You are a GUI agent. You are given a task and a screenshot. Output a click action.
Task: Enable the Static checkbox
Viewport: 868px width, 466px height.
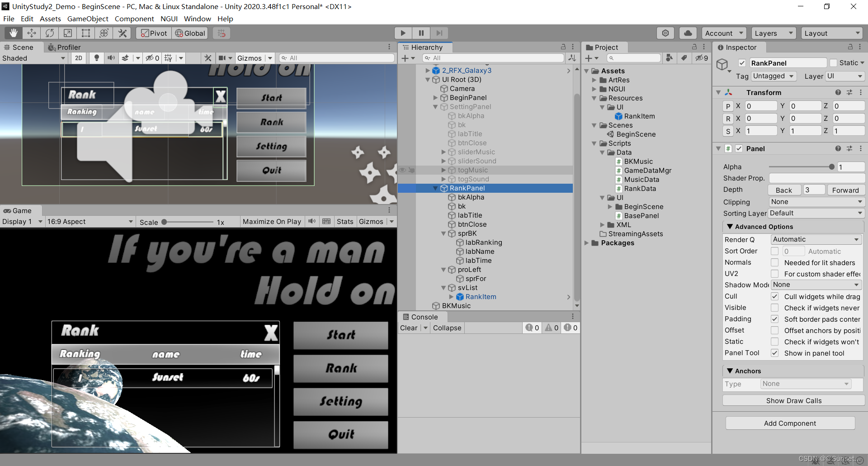833,63
